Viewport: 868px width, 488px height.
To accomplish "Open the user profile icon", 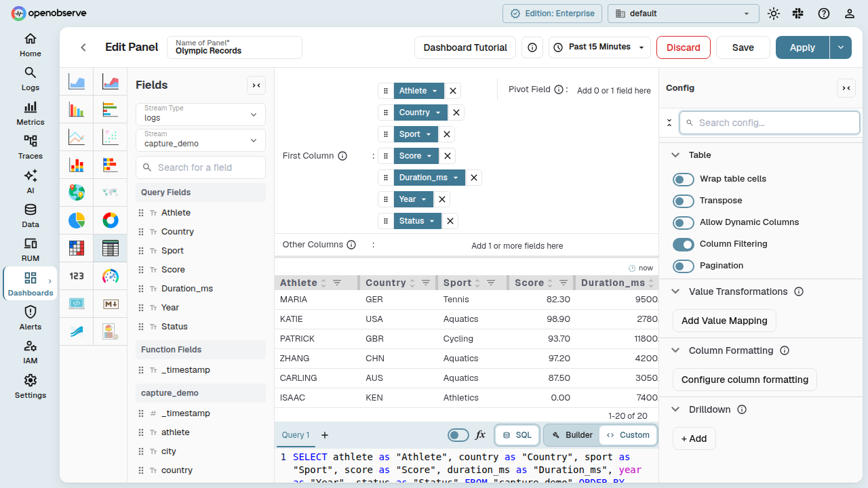I will (850, 14).
